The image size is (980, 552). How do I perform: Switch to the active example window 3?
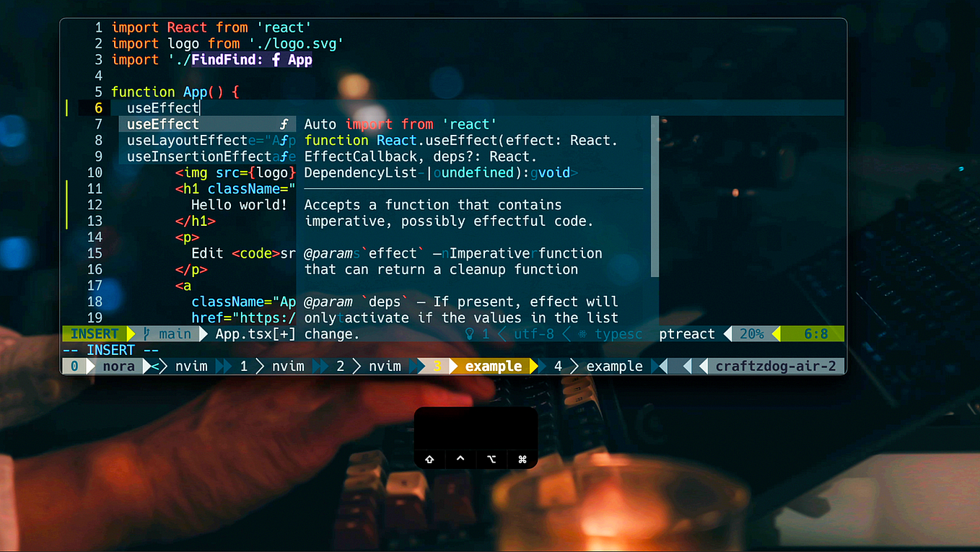pyautogui.click(x=494, y=366)
